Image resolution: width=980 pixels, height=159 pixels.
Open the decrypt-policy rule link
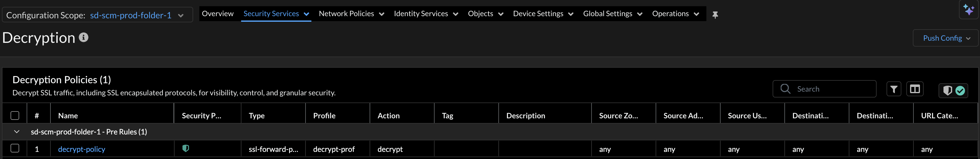81,149
